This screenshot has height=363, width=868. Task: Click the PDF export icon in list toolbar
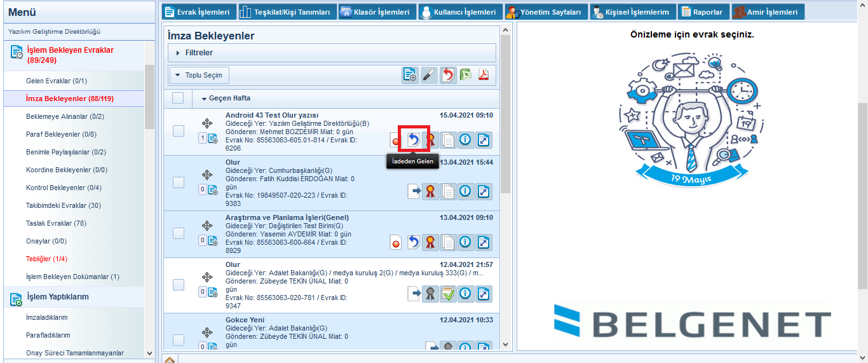click(484, 75)
